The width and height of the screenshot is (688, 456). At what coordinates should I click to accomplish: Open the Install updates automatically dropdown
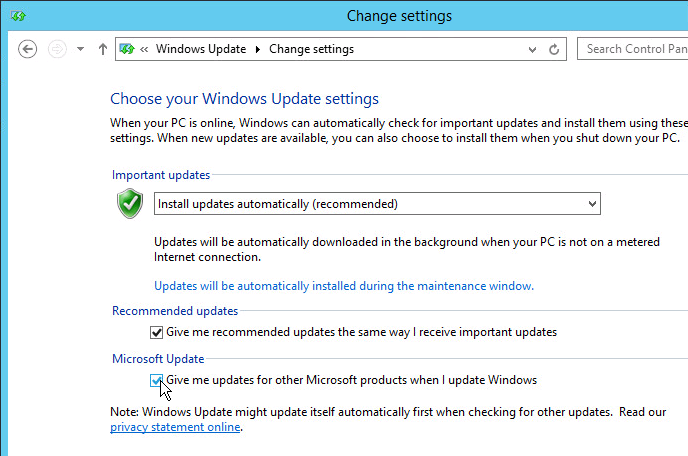click(x=377, y=204)
